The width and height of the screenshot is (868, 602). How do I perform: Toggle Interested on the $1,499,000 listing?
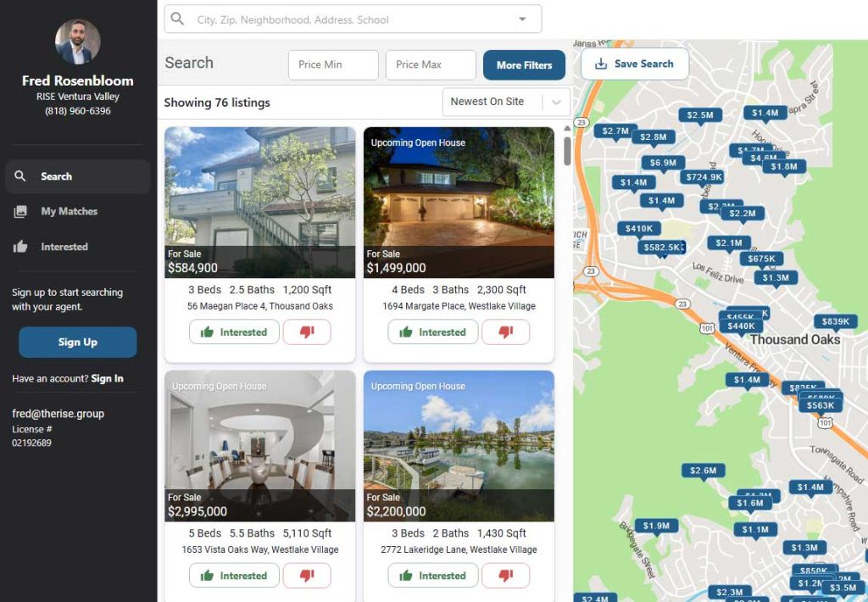[432, 332]
